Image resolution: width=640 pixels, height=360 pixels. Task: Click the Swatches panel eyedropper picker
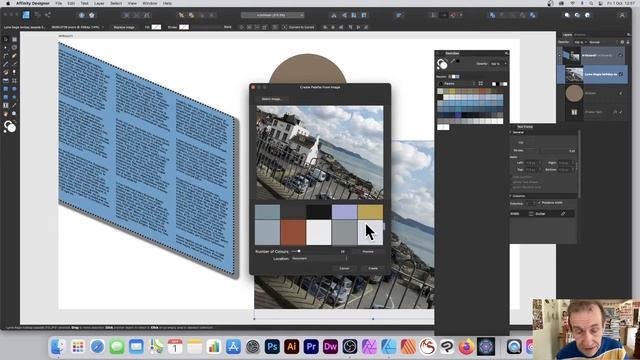[x=453, y=62]
